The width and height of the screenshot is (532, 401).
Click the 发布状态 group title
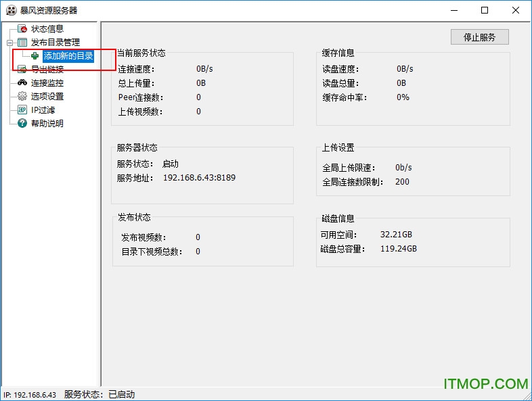click(134, 217)
